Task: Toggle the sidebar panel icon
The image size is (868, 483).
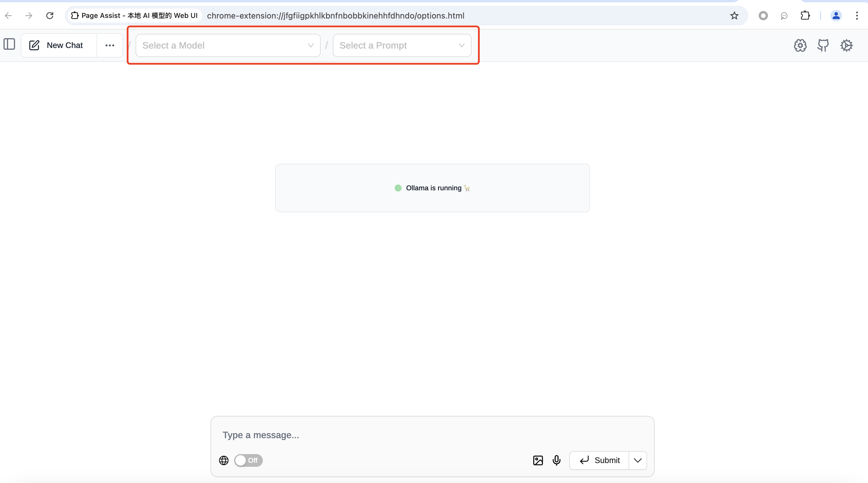Action: pyautogui.click(x=10, y=45)
